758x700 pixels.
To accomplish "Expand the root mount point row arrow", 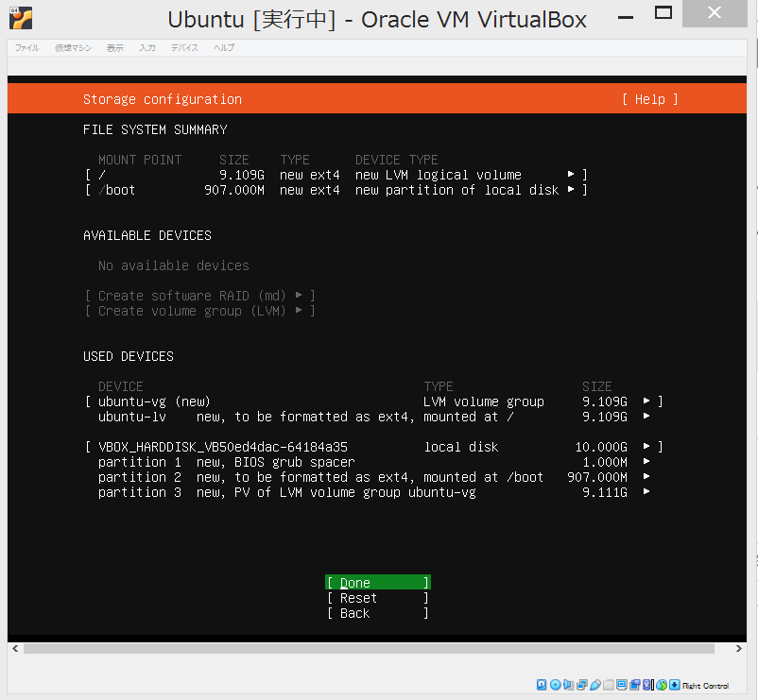I will [571, 174].
